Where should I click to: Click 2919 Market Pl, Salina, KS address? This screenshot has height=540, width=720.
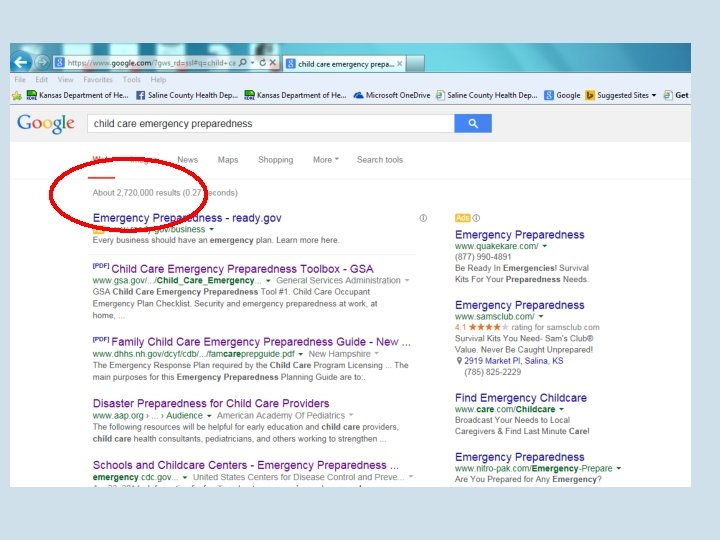click(x=513, y=360)
